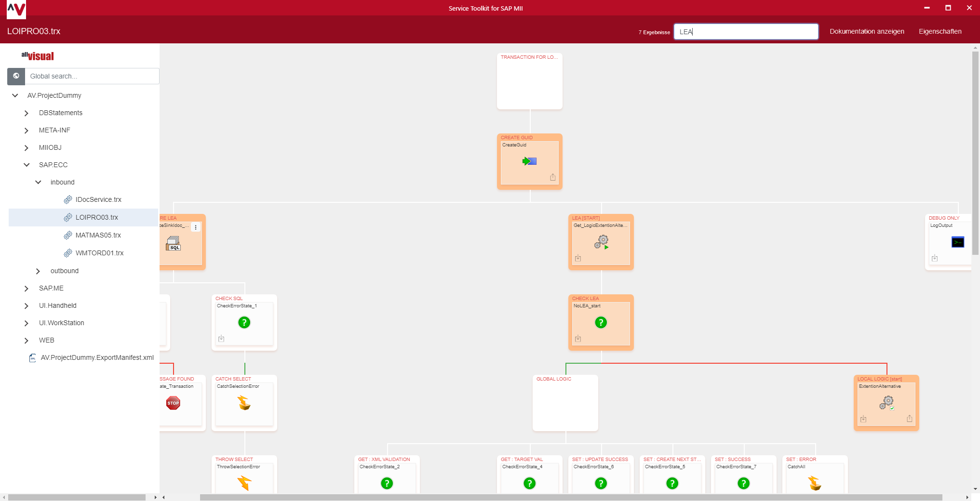
Task: Collapse the AV.ProjectDummy tree root
Action: pyautogui.click(x=15, y=95)
